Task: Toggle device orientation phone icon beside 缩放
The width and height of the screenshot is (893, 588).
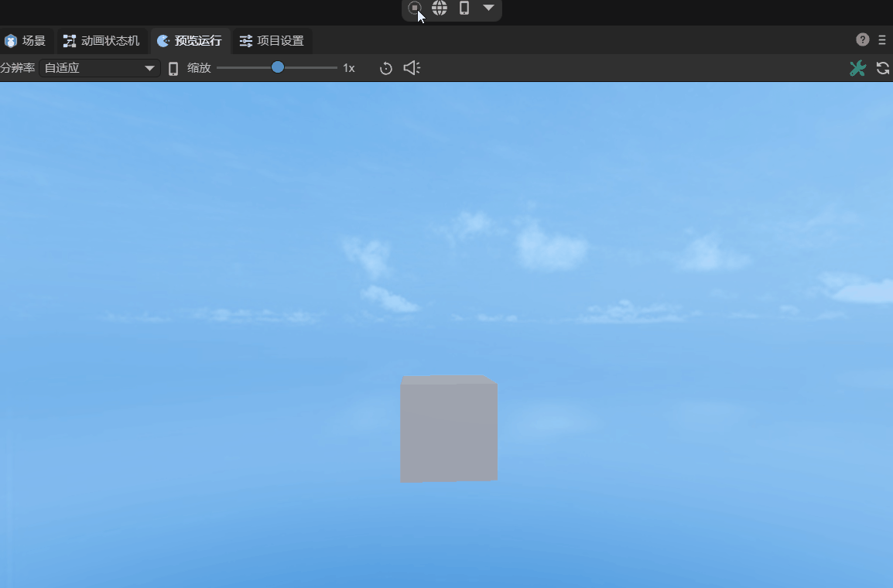Action: (173, 68)
